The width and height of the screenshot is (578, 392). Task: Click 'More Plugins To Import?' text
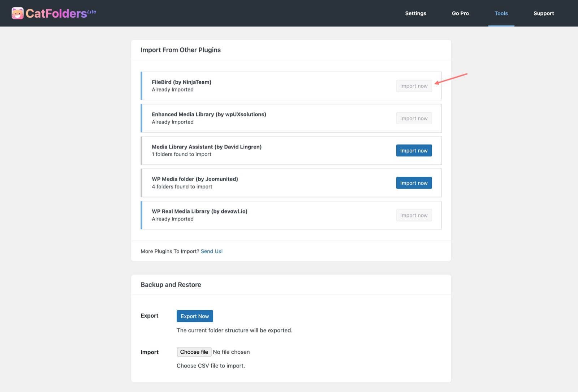point(170,251)
